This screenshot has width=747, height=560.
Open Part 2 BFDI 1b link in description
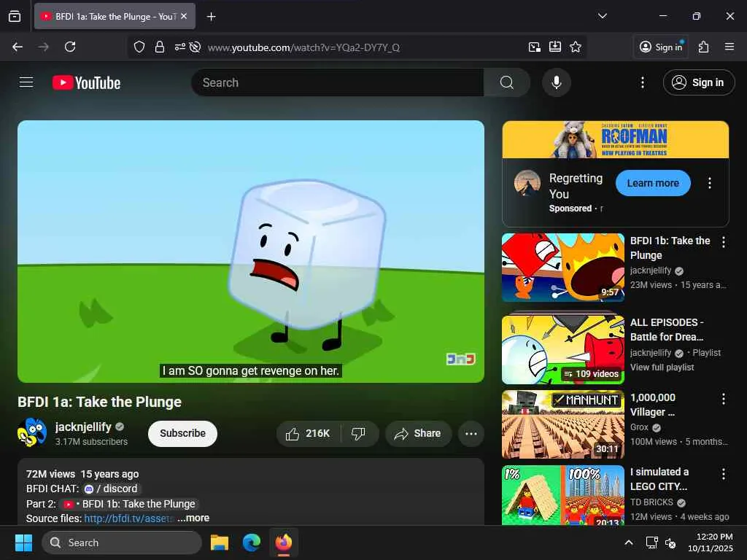(x=130, y=504)
